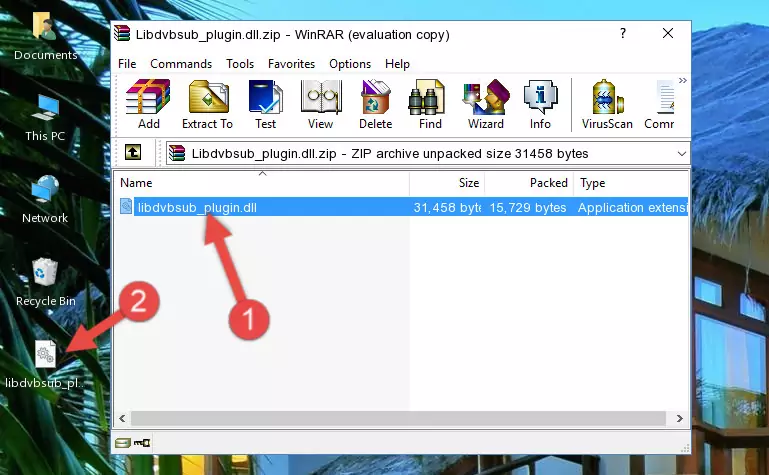Sort by the Type column header
Viewport: 769px width, 475px height.
[x=631, y=183]
